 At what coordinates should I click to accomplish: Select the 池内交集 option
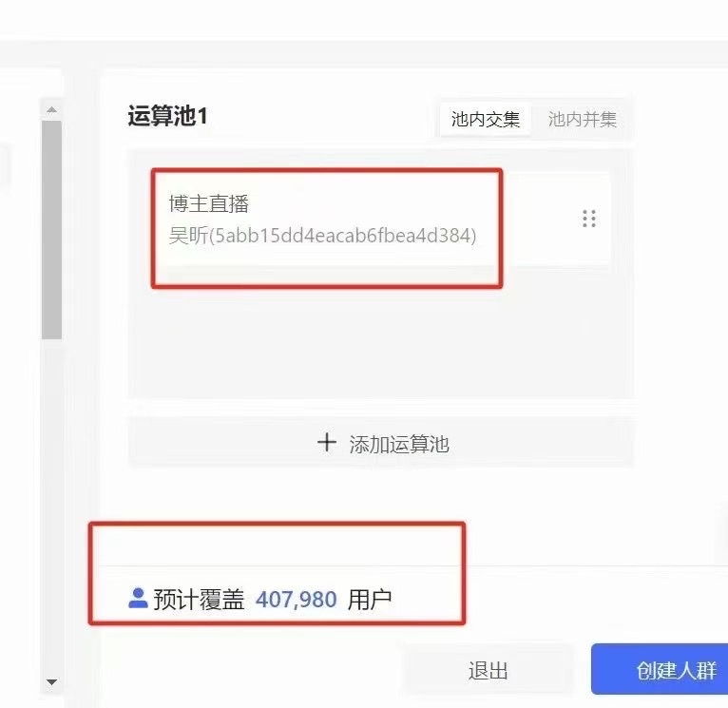486,120
